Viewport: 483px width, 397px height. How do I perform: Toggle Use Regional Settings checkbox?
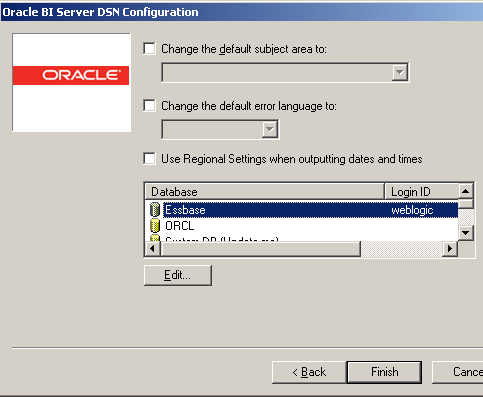(149, 159)
